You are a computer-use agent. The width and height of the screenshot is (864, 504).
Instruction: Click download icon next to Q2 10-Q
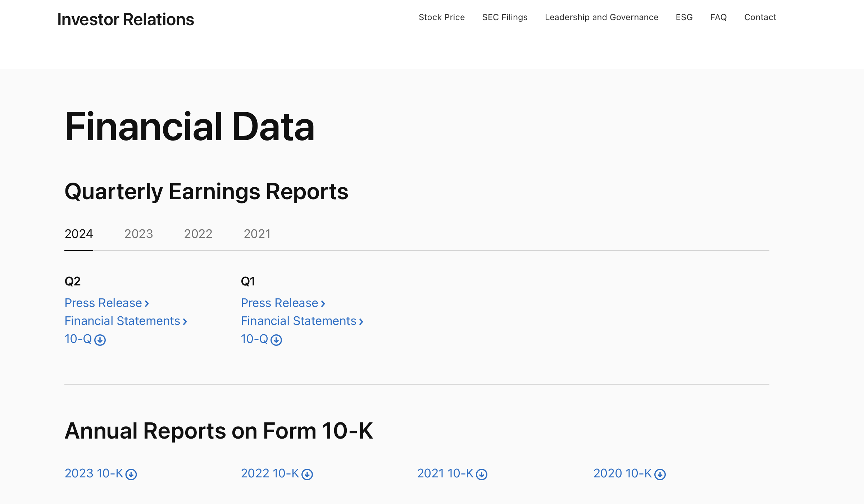coord(100,340)
